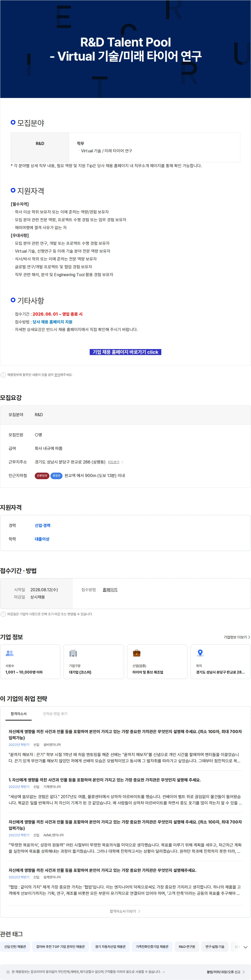Click the 대졸이상 education value

point(42,539)
